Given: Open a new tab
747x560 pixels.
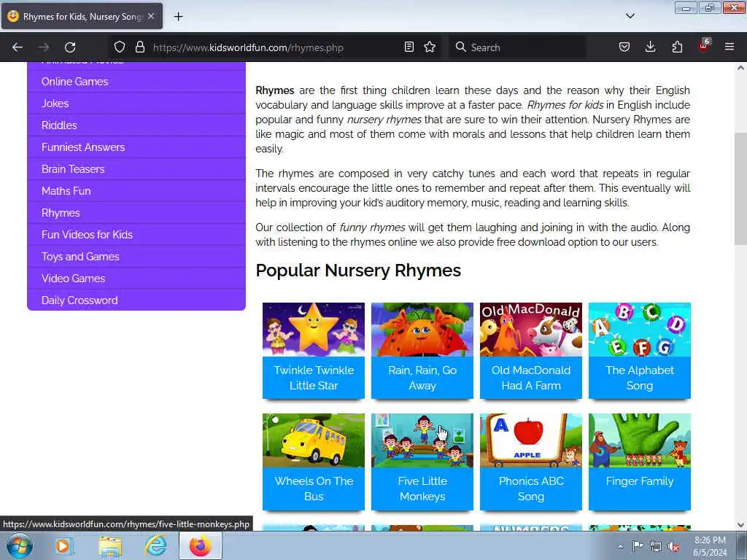Looking at the screenshot, I should pos(178,17).
